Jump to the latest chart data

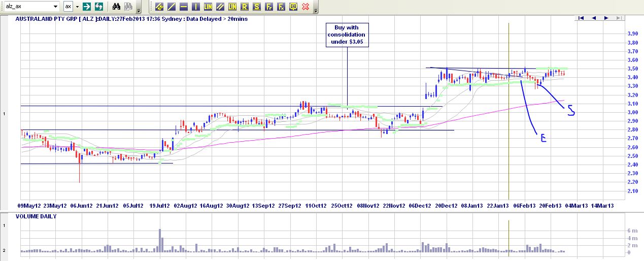[x=619, y=18]
